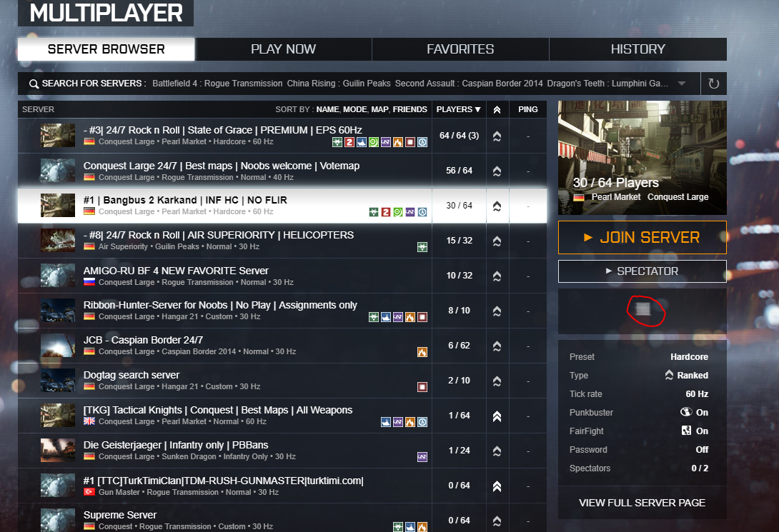Open the HISTORY tab
The width and height of the screenshot is (779, 532).
(638, 49)
